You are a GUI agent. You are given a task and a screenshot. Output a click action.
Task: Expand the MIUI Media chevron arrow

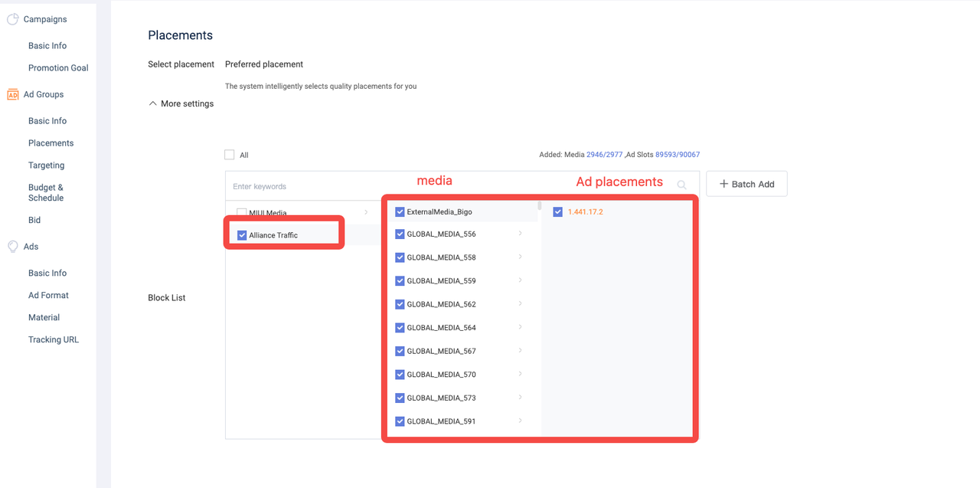click(x=366, y=212)
